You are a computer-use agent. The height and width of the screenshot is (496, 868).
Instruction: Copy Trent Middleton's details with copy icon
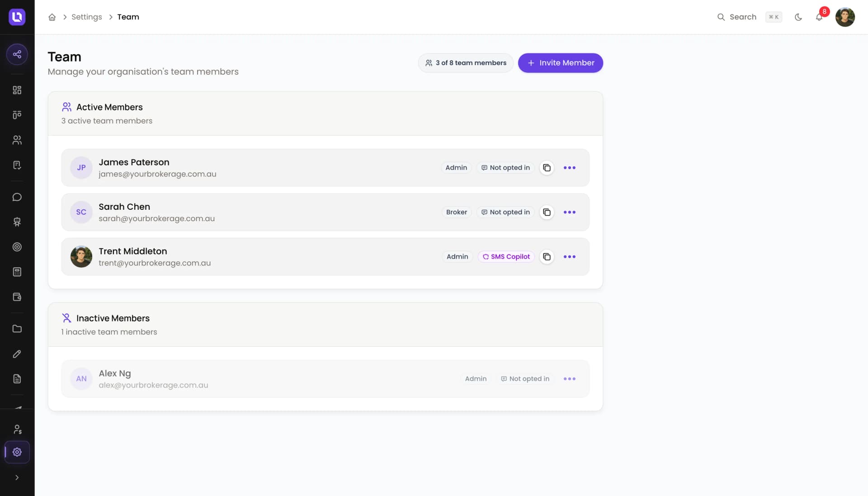click(x=547, y=257)
